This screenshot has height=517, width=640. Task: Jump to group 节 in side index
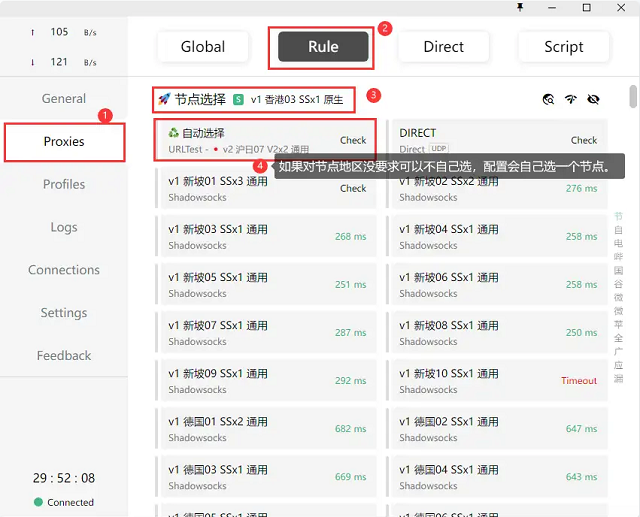point(618,216)
